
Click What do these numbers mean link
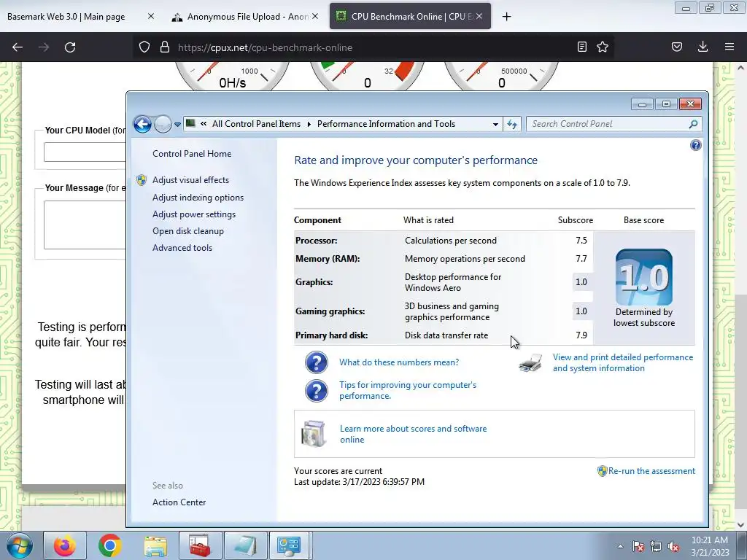(x=399, y=362)
